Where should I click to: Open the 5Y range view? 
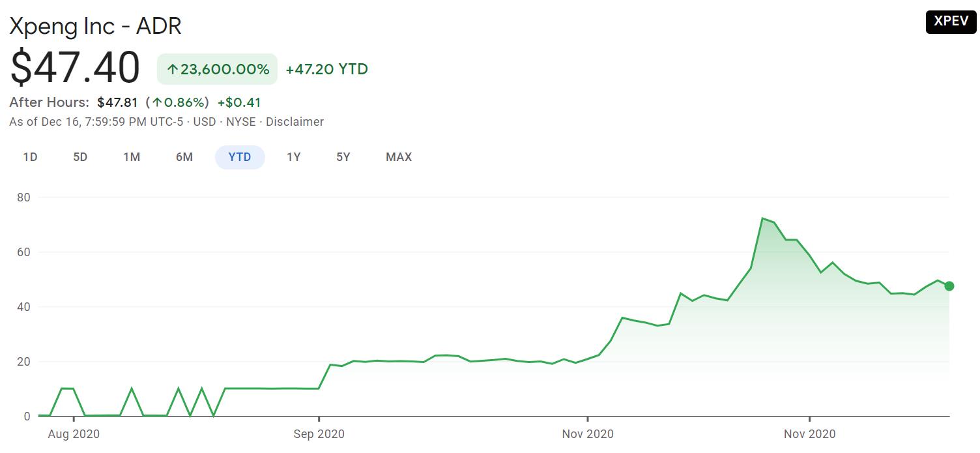[x=343, y=157]
